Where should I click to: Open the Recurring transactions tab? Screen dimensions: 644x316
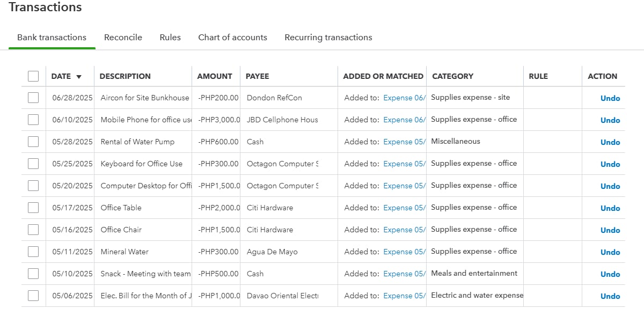(328, 38)
